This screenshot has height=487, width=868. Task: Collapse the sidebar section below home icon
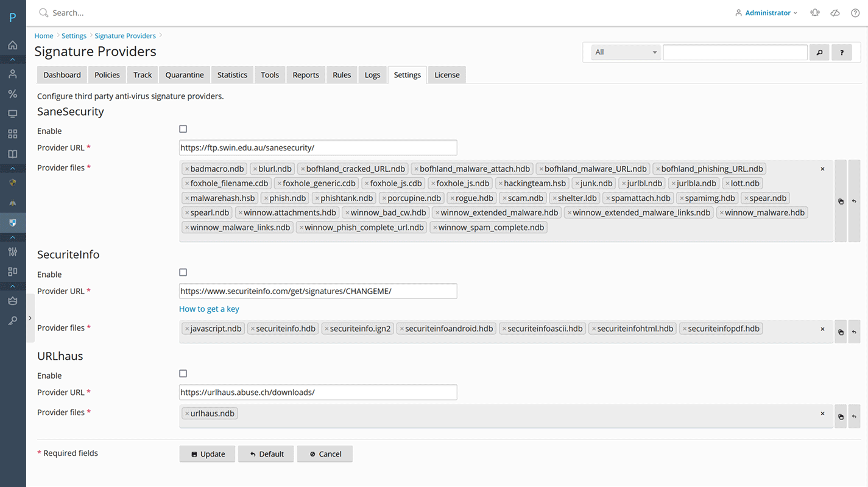[x=12, y=60]
